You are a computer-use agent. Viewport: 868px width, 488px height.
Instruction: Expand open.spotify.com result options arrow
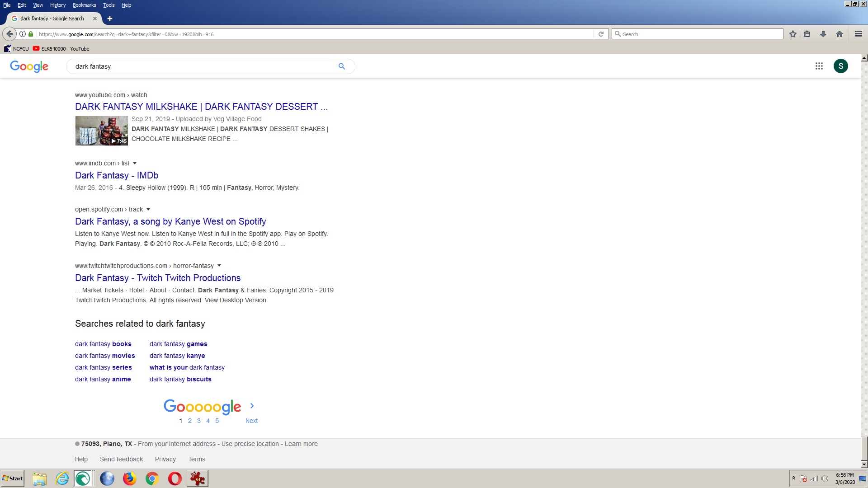(x=148, y=210)
